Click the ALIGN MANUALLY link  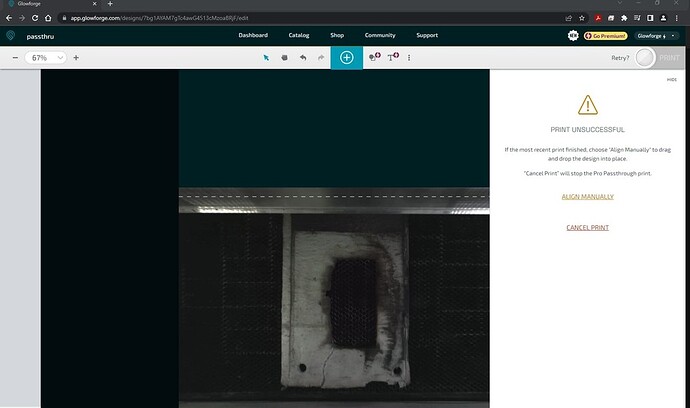tap(587, 197)
